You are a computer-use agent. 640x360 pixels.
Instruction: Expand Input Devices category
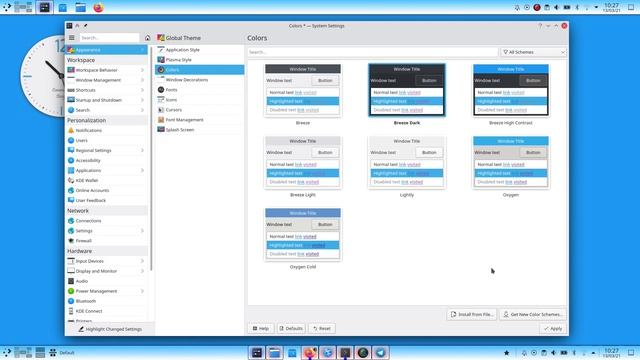click(142, 261)
